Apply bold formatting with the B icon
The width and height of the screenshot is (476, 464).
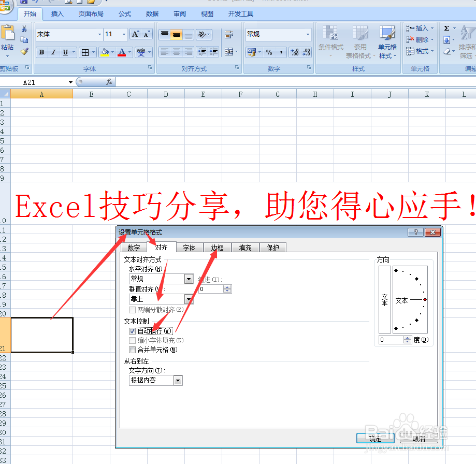coord(41,52)
